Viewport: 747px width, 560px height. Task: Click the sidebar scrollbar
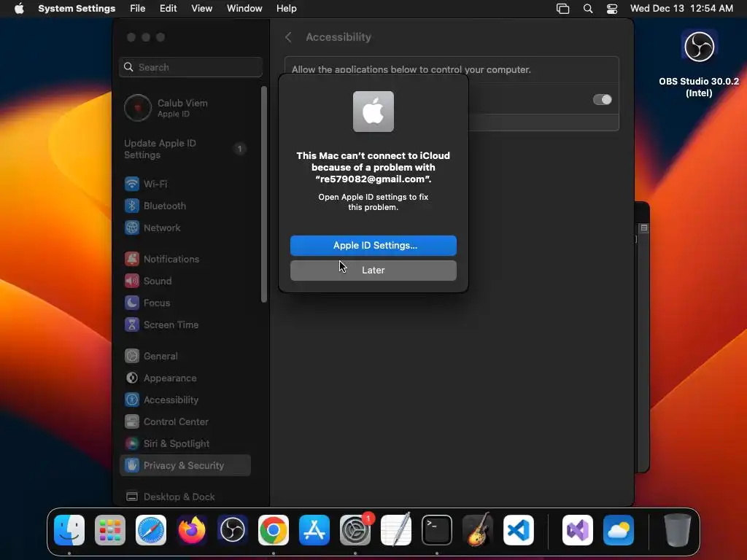pos(264,194)
